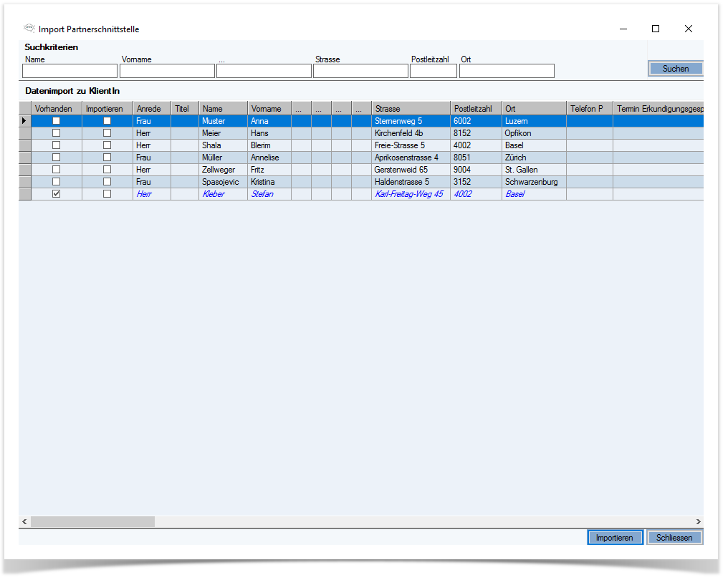Uncheck Vorhanden checkbox for Kleber Stefan
The width and height of the screenshot is (728, 580).
[56, 194]
